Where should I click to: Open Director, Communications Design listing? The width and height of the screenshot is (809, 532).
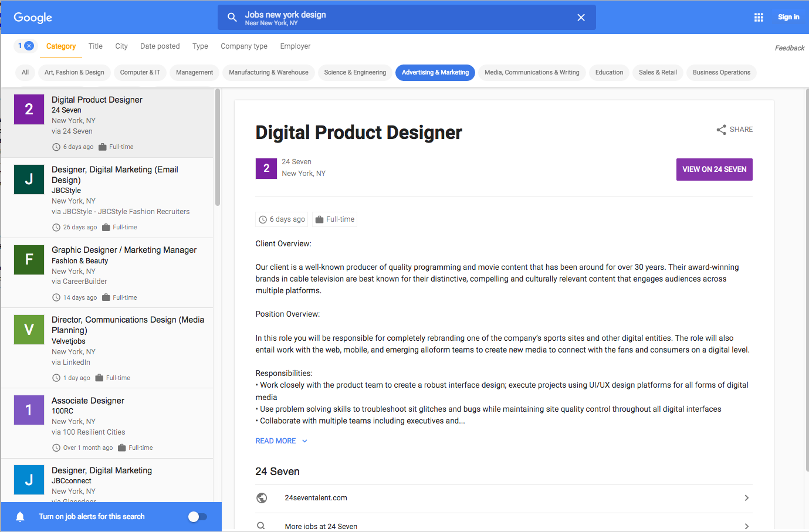tap(107, 348)
